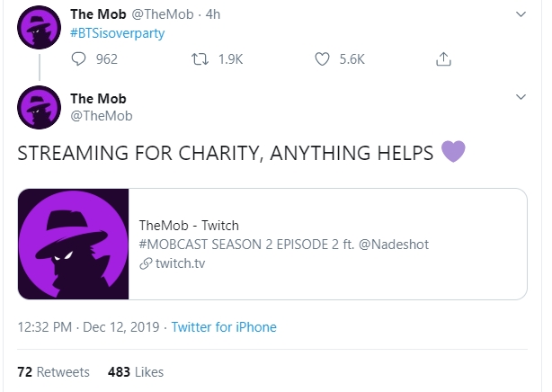552x392 pixels.
Task: Click The Mob avatar on top tweet
Action: pos(40,25)
